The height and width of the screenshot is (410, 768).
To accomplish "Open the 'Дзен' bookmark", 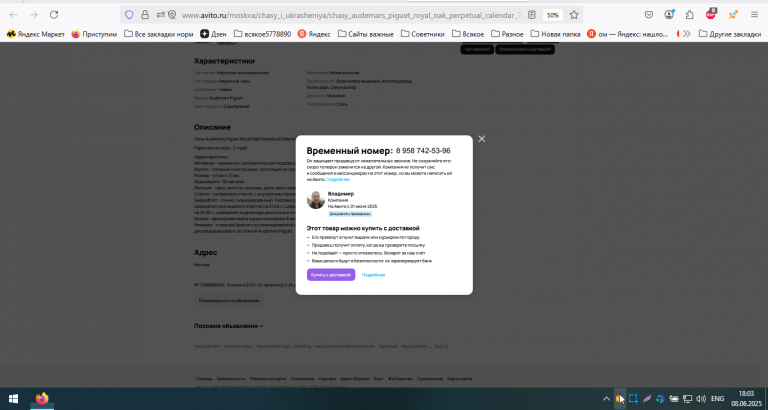I will 213,34.
